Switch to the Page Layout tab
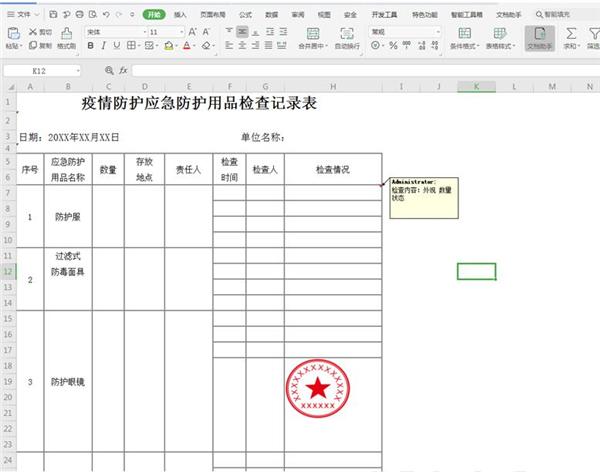 (x=213, y=15)
